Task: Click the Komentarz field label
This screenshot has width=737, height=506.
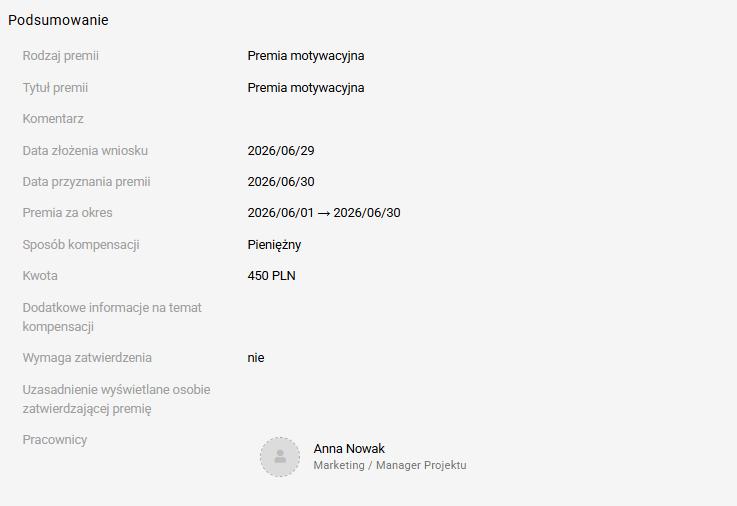Action: pyautogui.click(x=53, y=119)
